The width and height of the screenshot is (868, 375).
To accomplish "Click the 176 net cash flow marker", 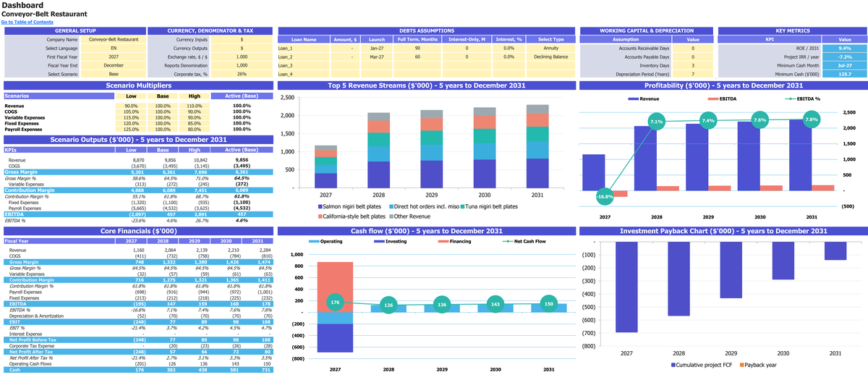I will tap(334, 302).
